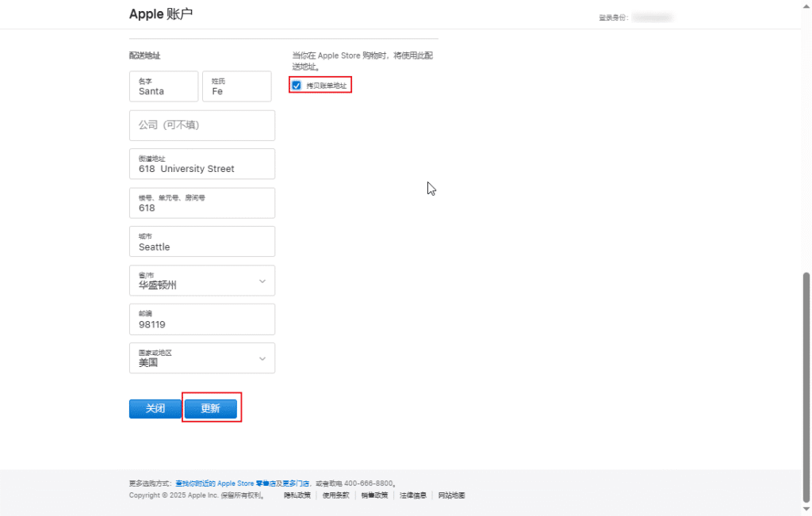Image resolution: width=812 pixels, height=516 pixels.
Task: Select the 楼号、单元号、房间号 field
Action: tap(201, 203)
